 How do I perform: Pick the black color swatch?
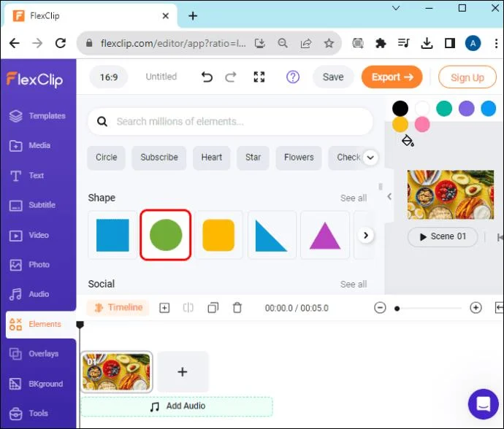(x=400, y=108)
